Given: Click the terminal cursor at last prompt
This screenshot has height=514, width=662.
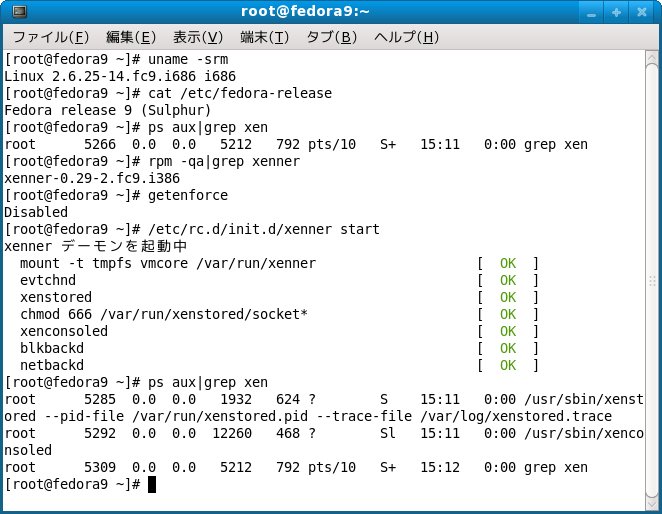Looking at the screenshot, I should click(x=152, y=484).
